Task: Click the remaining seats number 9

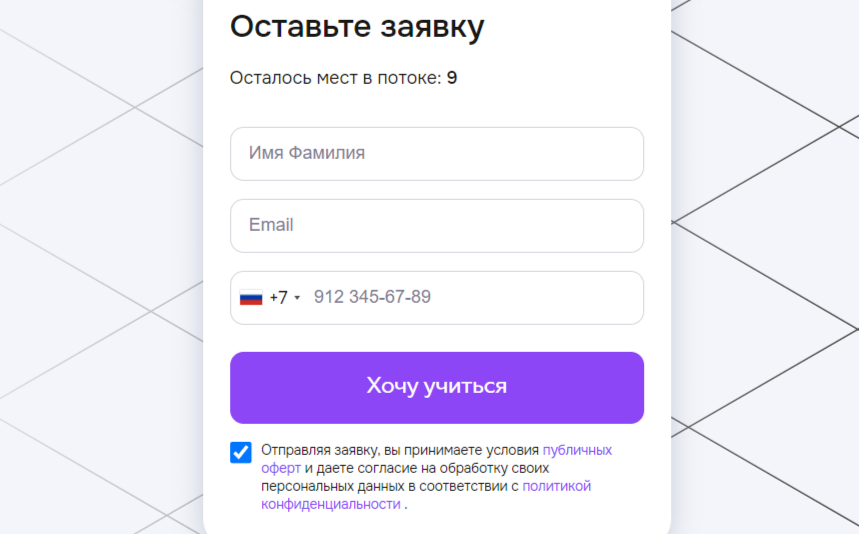Action: pyautogui.click(x=451, y=78)
